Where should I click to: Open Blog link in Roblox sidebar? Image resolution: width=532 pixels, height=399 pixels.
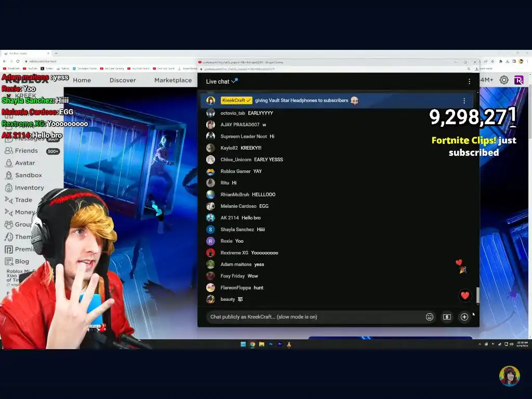pyautogui.click(x=22, y=261)
